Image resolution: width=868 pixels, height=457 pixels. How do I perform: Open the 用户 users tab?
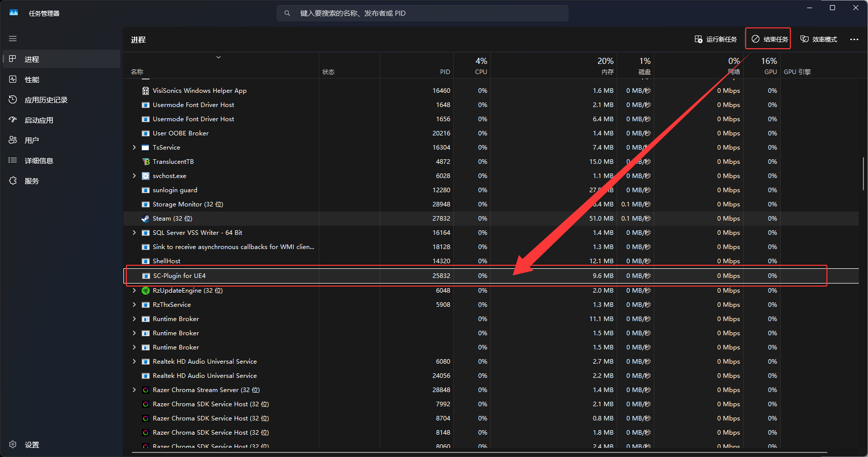tap(61, 140)
